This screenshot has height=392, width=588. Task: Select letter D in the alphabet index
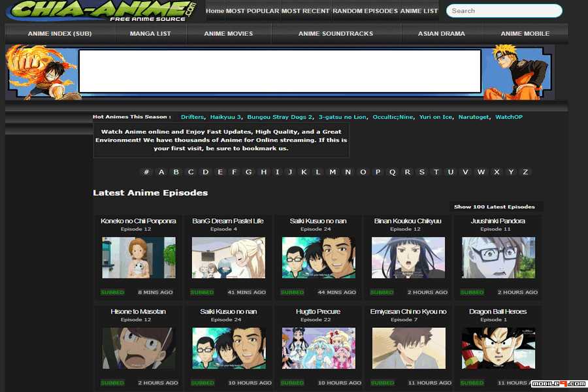pos(206,172)
